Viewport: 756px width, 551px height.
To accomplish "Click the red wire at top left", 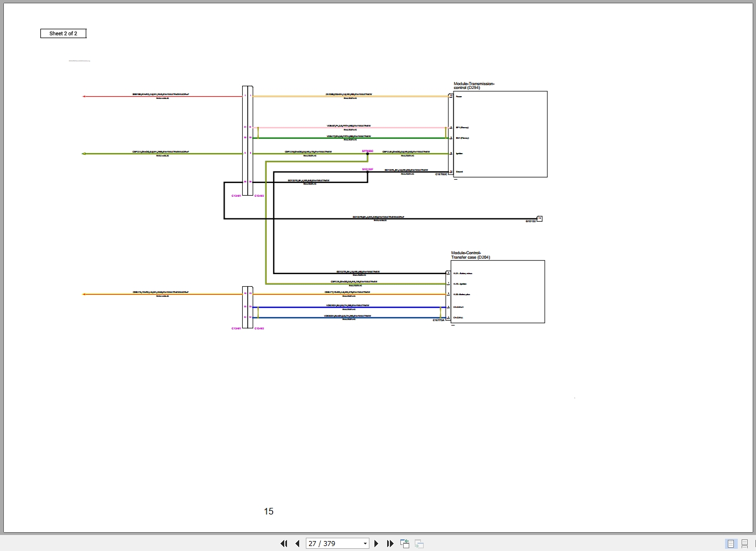I will pos(163,96).
